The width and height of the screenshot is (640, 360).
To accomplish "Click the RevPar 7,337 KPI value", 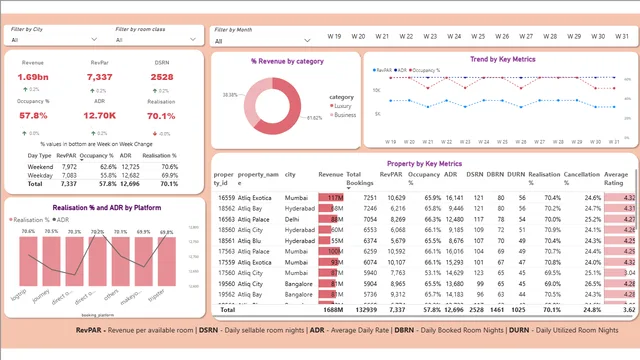I will pos(100,77).
